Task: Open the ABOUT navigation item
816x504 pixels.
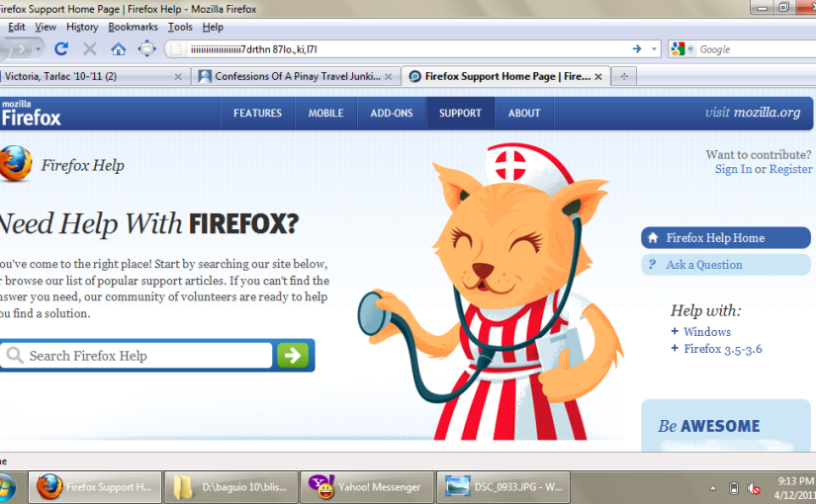Action: 524,114
